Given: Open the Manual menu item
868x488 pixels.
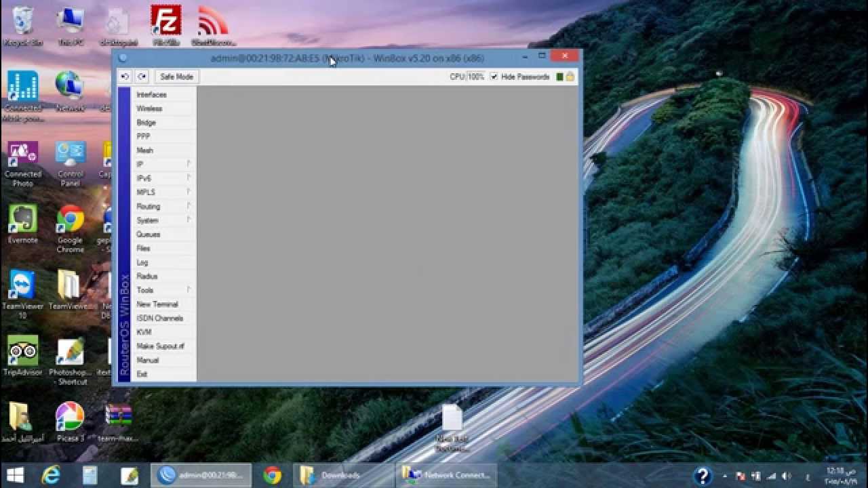Looking at the screenshot, I should (163, 360).
